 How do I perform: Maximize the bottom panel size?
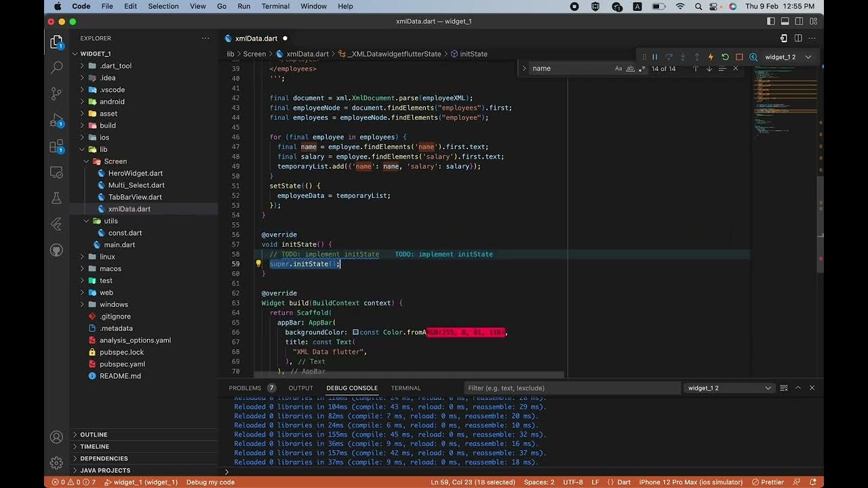tap(798, 388)
